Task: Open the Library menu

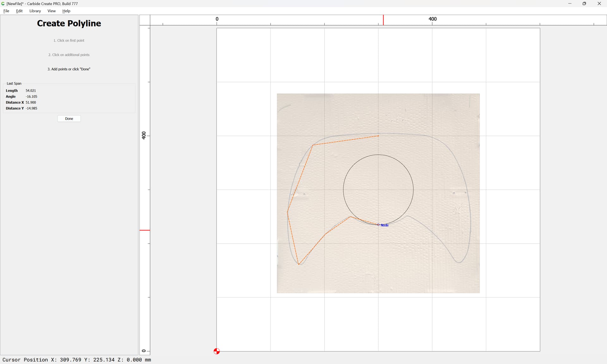Action: click(35, 11)
